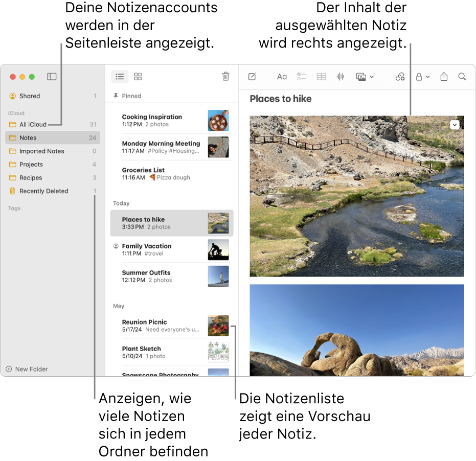The image size is (476, 461).
Task: Click the Family Vacation cyclist thumbnail
Action: coord(218,250)
